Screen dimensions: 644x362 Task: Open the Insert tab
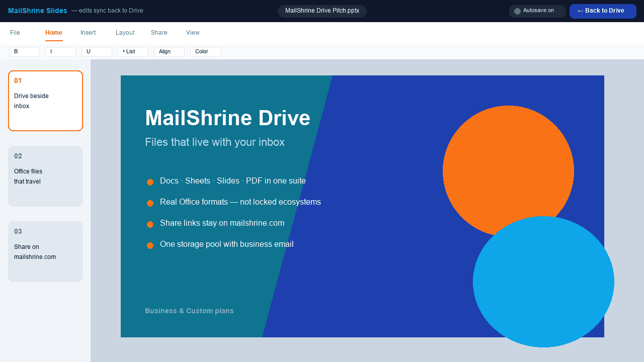point(88,33)
